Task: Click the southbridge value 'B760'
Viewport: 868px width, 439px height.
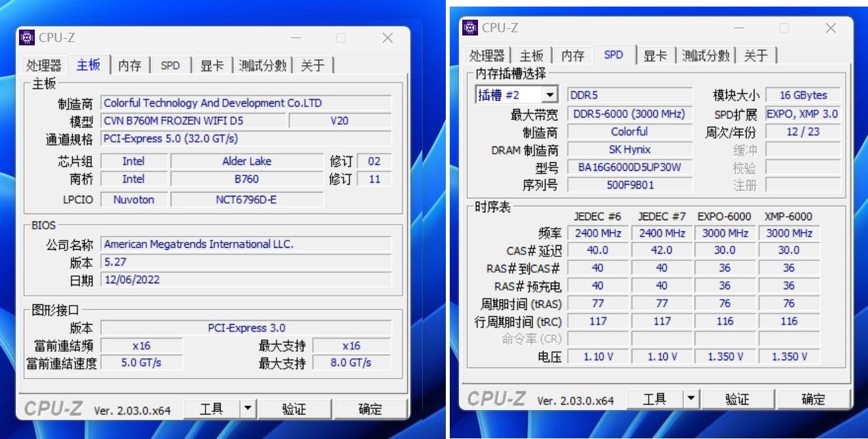Action: click(247, 179)
